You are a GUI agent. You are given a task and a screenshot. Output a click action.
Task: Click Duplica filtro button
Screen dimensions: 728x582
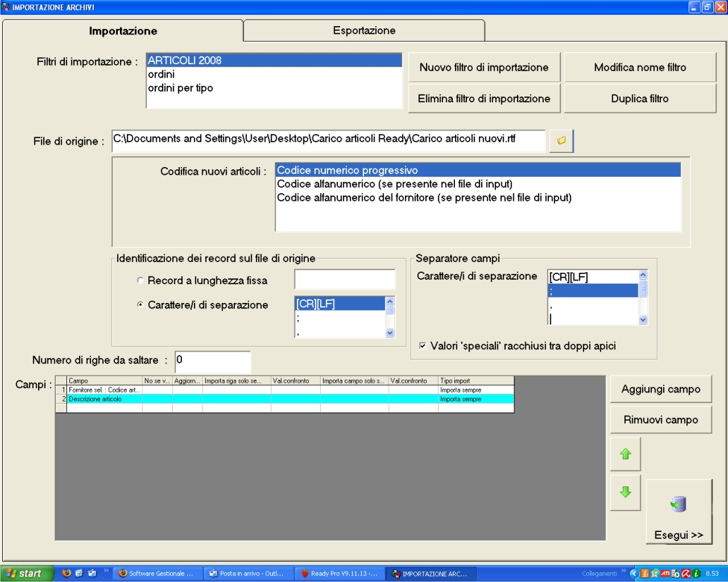coord(640,98)
